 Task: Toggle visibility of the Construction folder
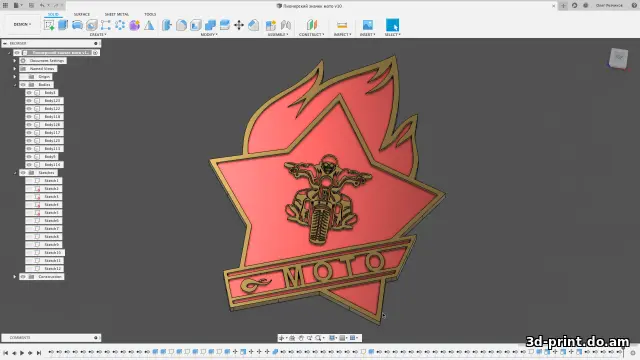pyautogui.click(x=23, y=276)
